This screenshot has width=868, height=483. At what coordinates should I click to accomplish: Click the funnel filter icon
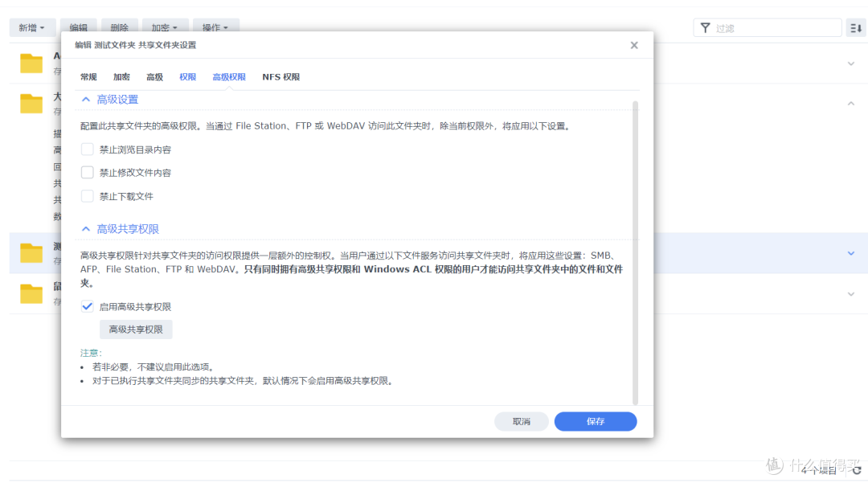706,27
